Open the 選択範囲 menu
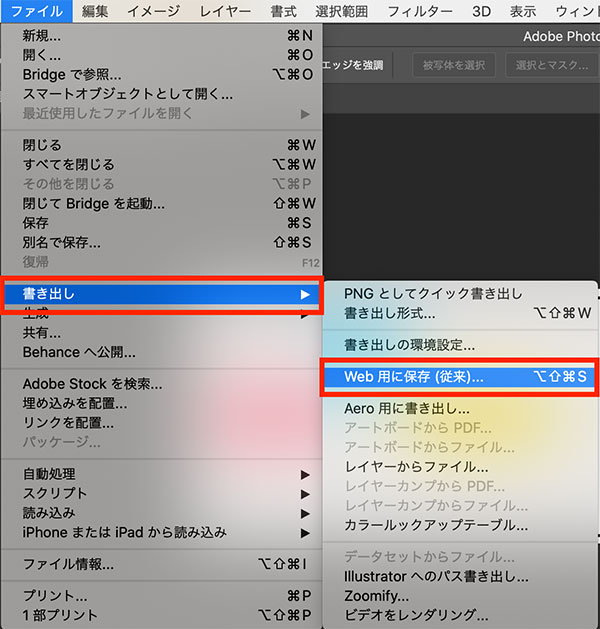 click(x=342, y=11)
